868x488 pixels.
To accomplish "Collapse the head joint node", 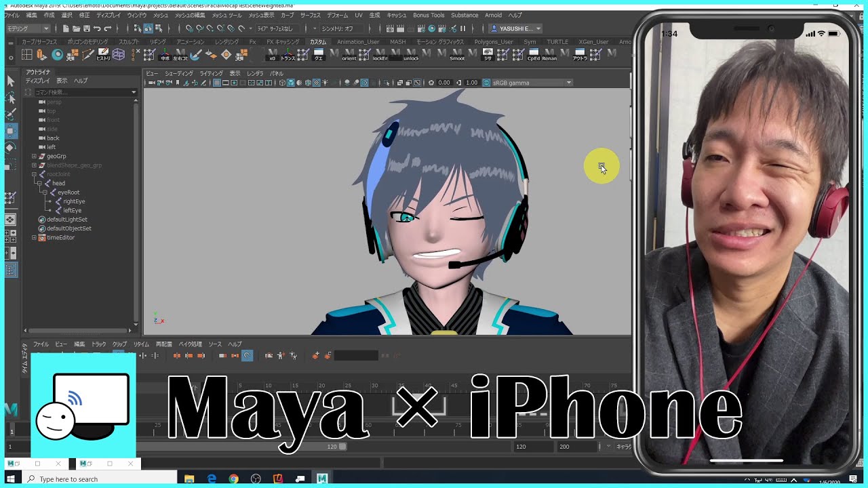I will point(39,184).
